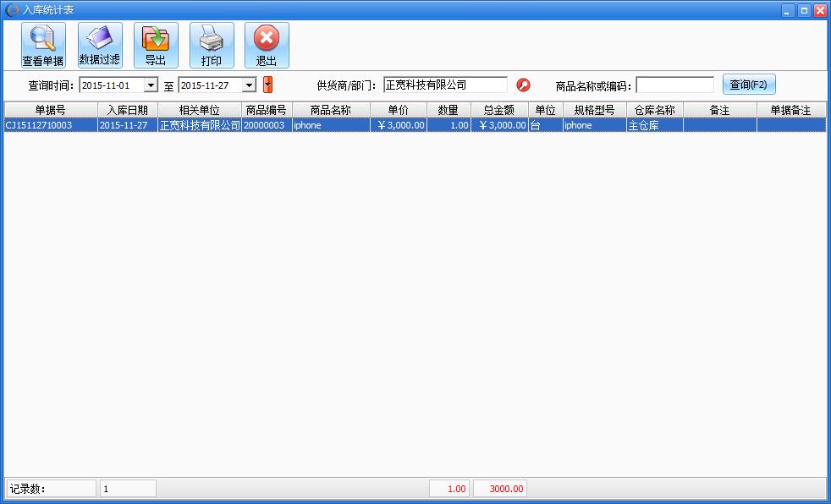Viewport: 831px width, 504px height.
Task: Sort by the 数量 column header
Action: (449, 110)
